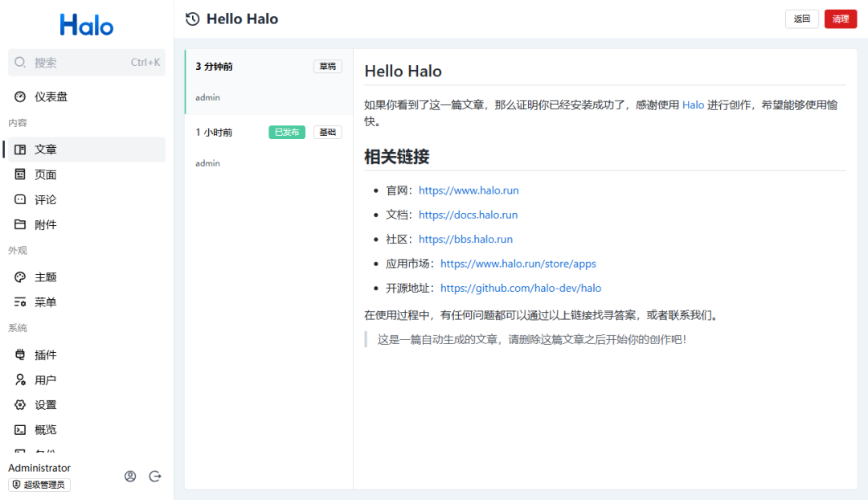This screenshot has height=500, width=868.
Task: Click the comments speech bubble icon
Action: 20,199
